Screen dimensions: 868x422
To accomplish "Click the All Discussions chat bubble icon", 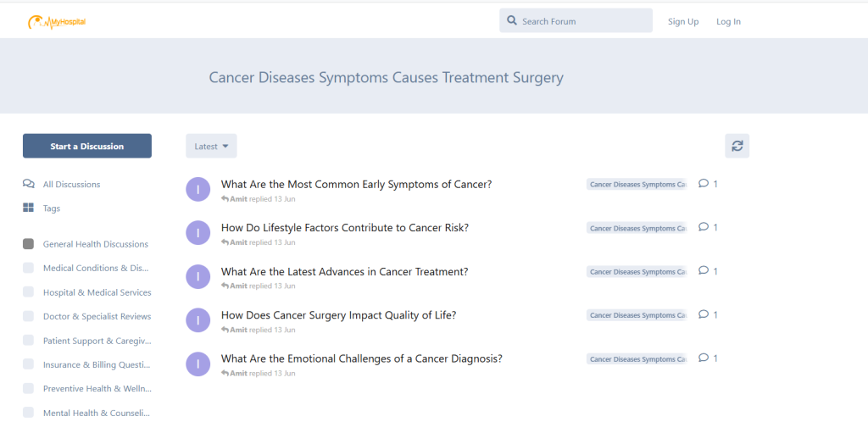I will [29, 184].
